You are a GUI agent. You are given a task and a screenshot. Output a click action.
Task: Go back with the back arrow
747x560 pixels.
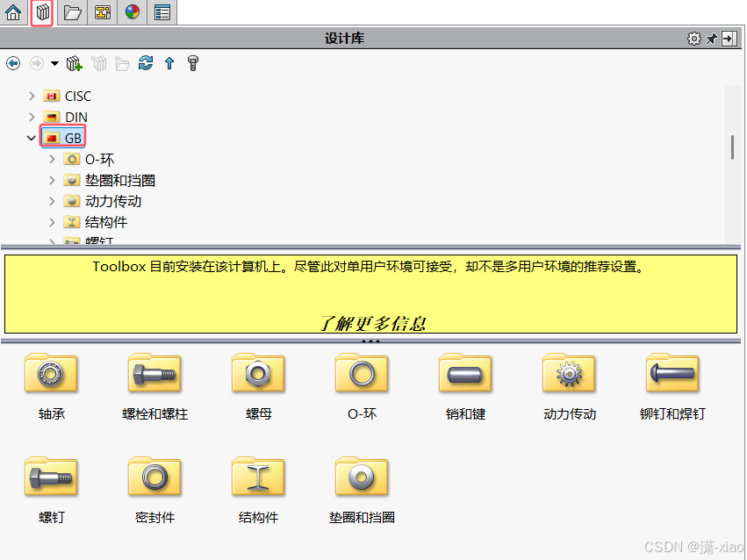pos(13,63)
